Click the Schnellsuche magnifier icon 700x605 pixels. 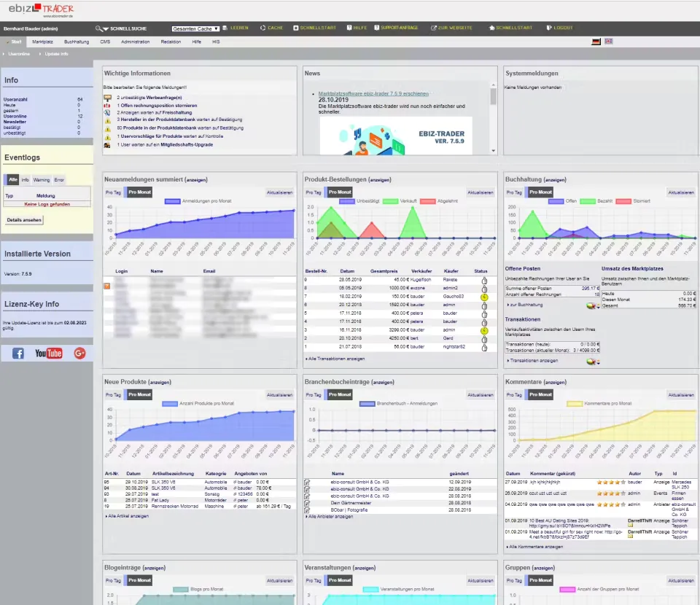[x=100, y=28]
